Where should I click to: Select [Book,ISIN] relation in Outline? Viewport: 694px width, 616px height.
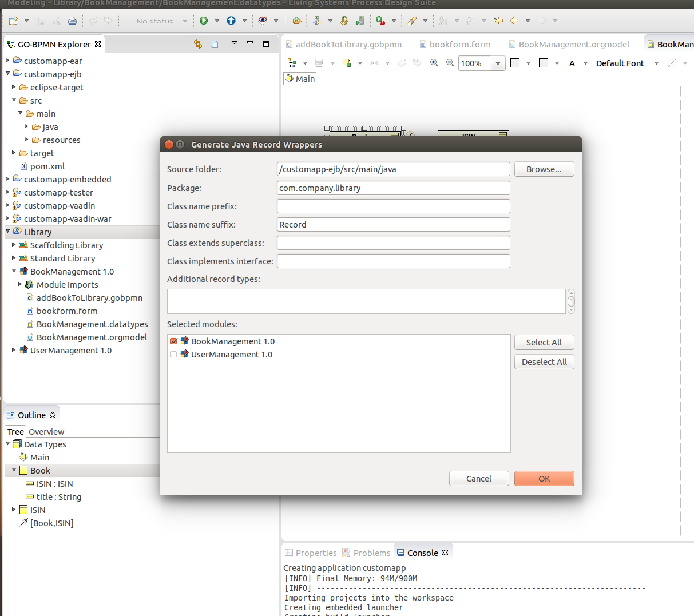click(x=52, y=523)
